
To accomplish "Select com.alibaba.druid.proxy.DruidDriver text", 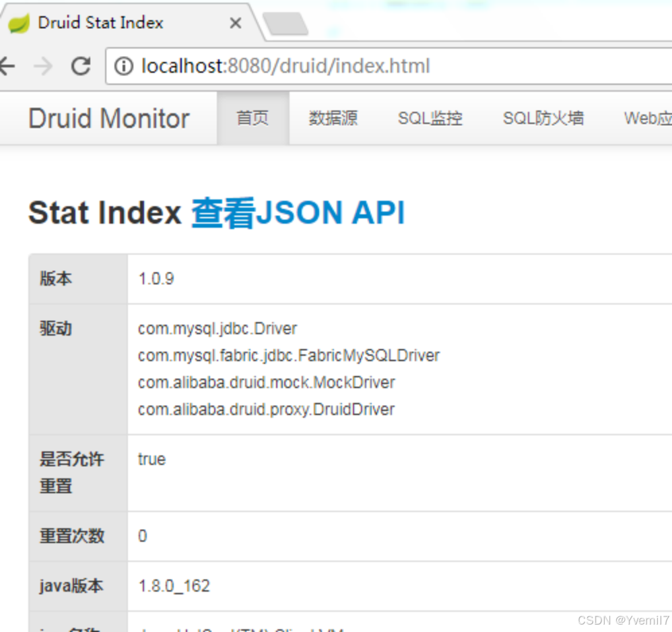I will pyautogui.click(x=266, y=410).
